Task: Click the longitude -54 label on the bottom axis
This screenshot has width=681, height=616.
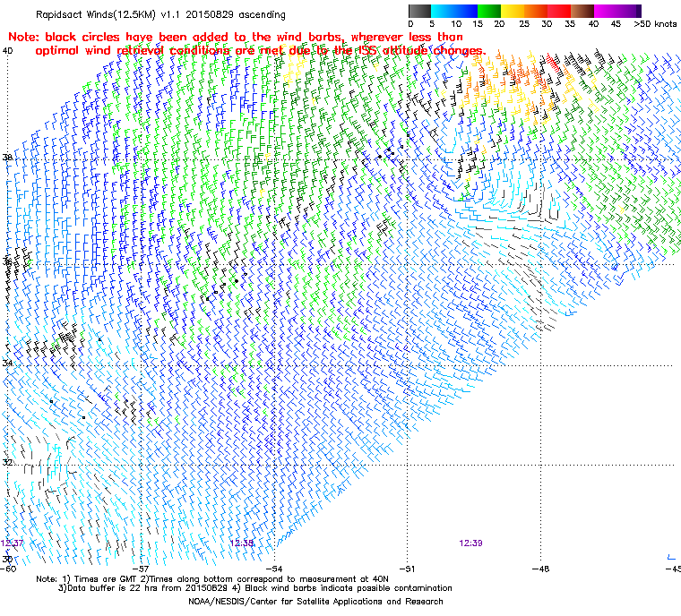Action: pos(274,569)
